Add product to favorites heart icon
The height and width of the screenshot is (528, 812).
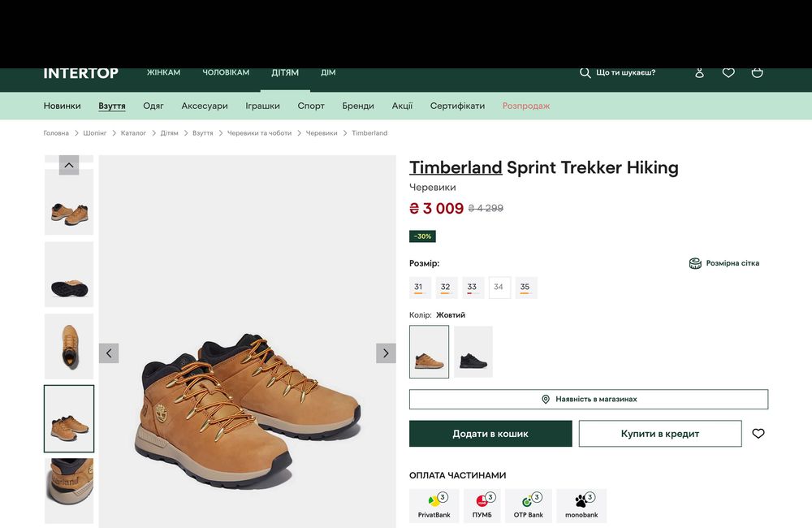click(758, 434)
